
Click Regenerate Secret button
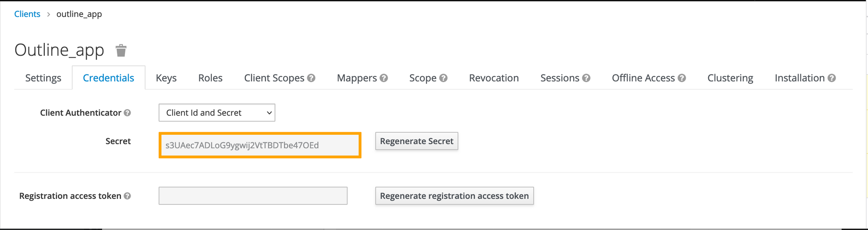(417, 141)
